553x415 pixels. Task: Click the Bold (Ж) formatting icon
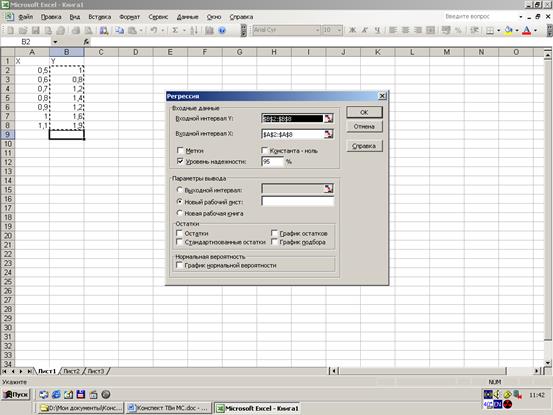point(352,30)
